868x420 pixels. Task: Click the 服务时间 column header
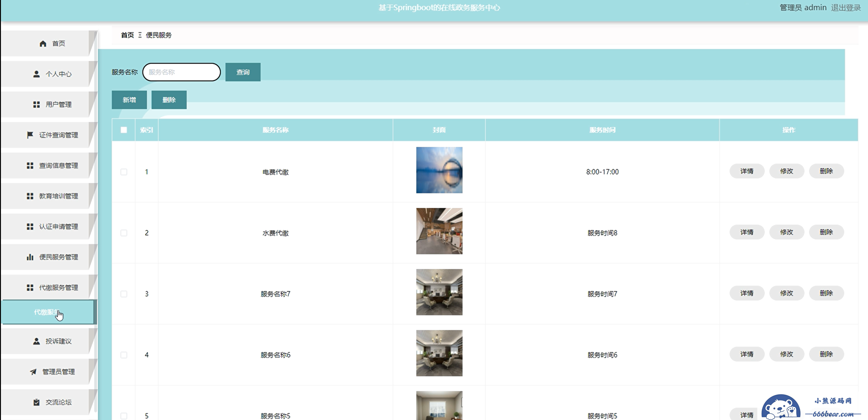click(602, 130)
